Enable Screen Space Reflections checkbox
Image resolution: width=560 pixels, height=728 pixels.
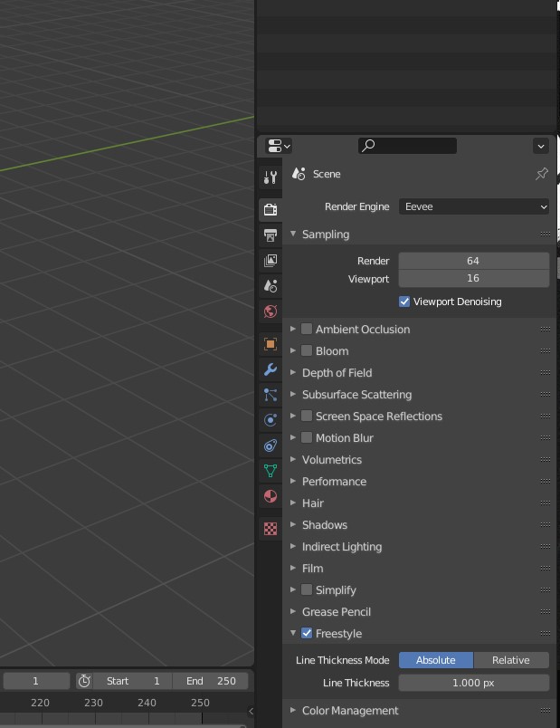tap(306, 416)
